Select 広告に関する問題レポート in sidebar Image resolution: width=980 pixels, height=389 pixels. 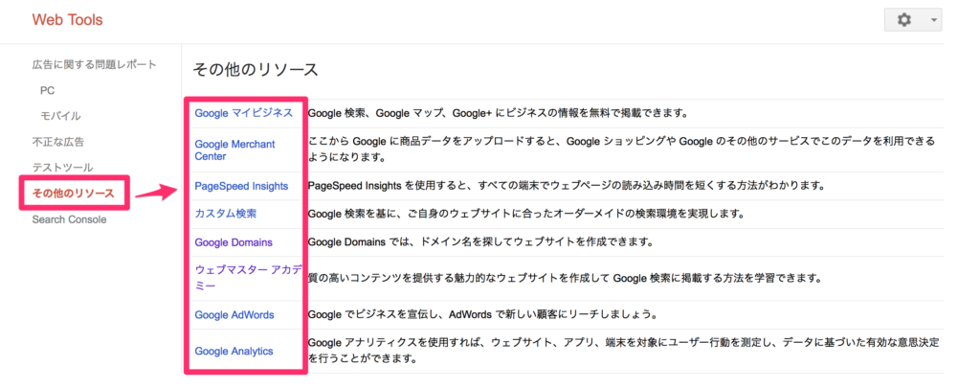[95, 64]
